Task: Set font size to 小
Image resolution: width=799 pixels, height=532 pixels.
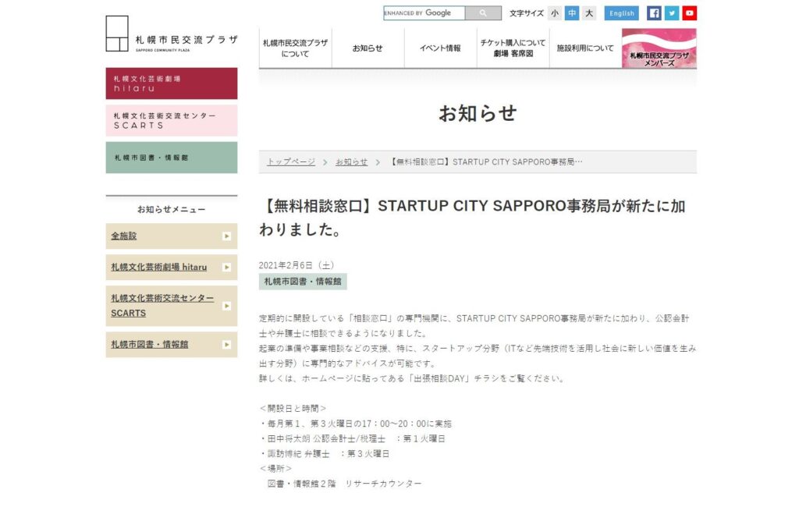Action: point(555,13)
